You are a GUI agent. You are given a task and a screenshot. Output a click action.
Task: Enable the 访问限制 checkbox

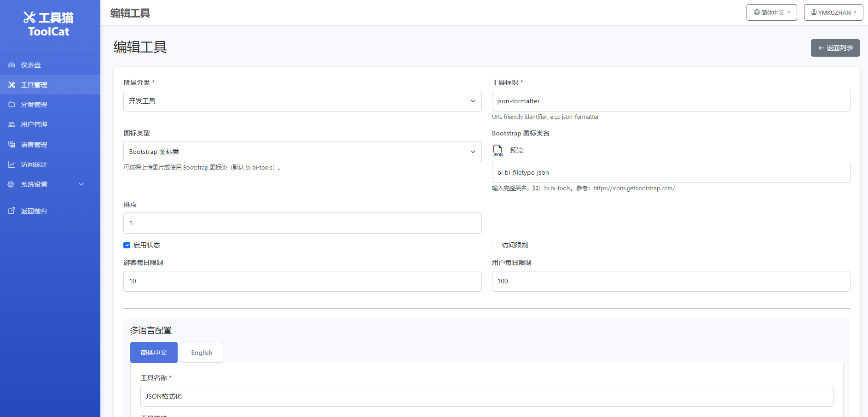pyautogui.click(x=495, y=245)
